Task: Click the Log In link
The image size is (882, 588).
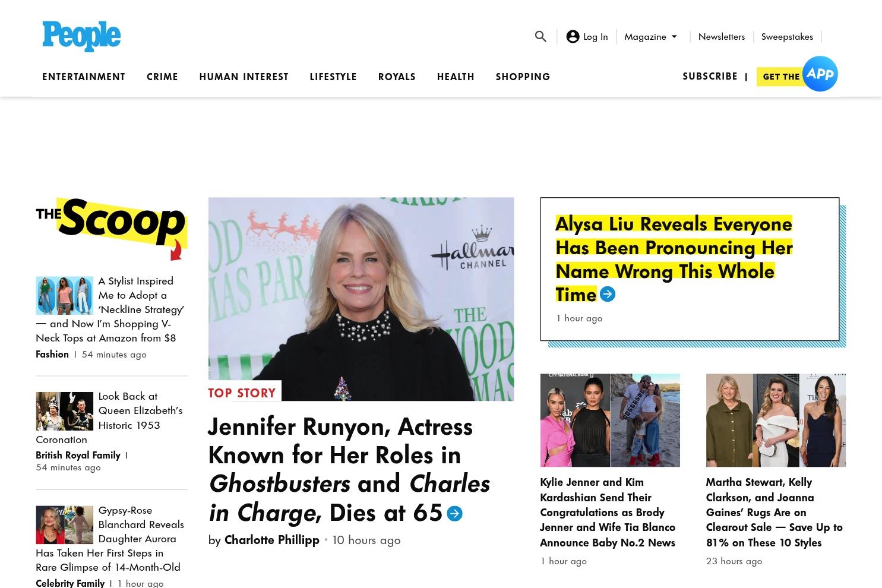Action: pos(595,36)
